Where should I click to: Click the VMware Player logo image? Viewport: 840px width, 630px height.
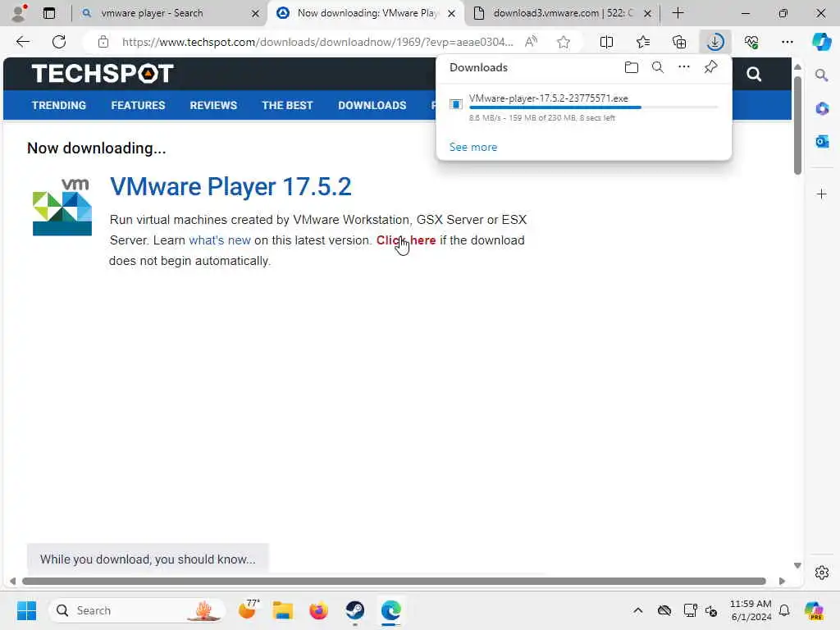(62, 207)
